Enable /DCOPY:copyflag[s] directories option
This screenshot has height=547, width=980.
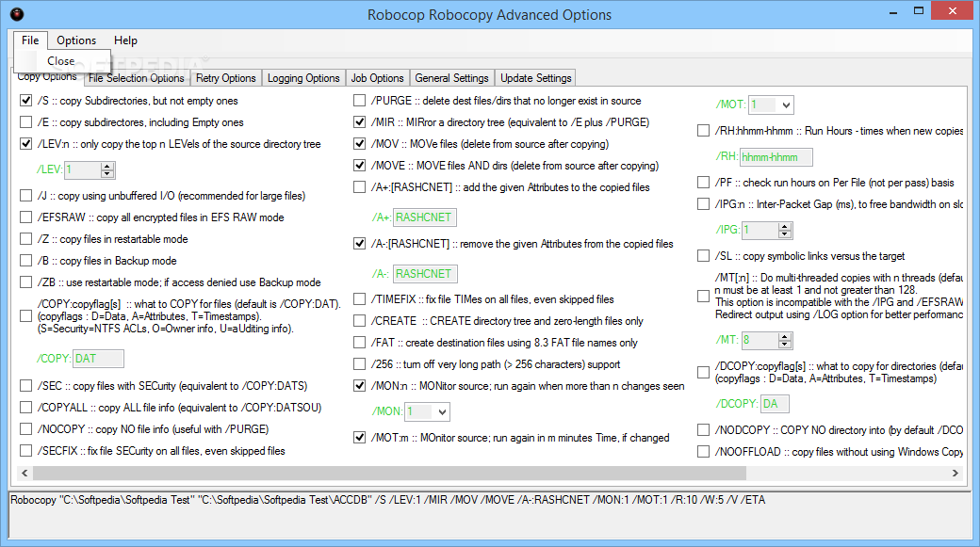[703, 372]
